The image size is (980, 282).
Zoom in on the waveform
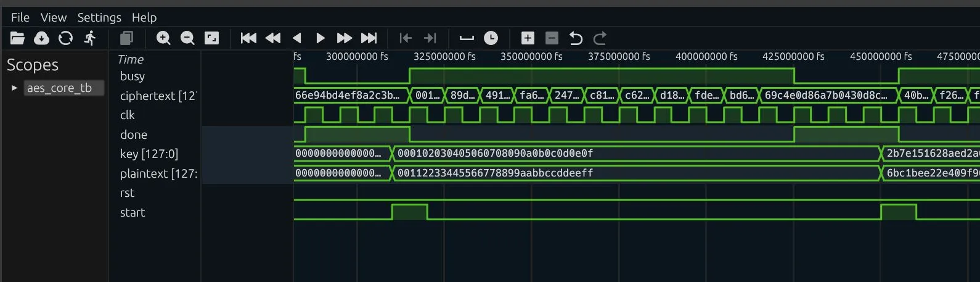tap(163, 38)
